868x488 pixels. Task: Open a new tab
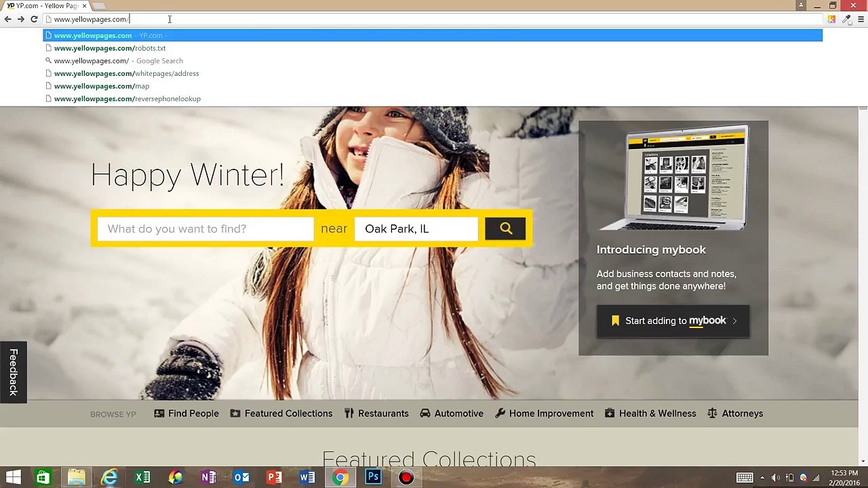(x=99, y=6)
